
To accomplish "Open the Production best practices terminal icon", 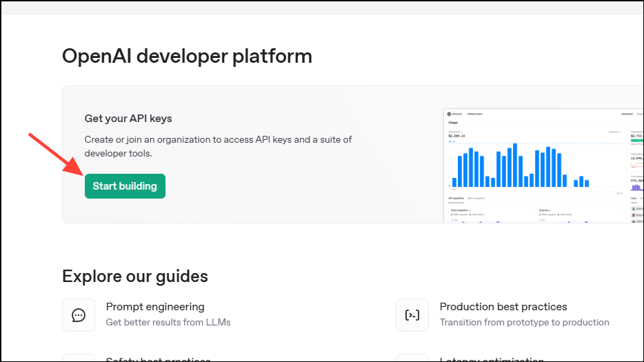I will [412, 315].
